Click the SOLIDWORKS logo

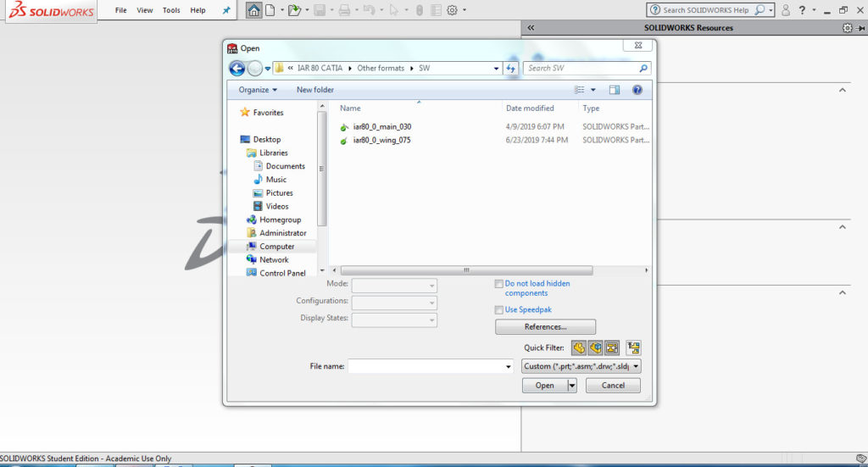click(x=51, y=10)
